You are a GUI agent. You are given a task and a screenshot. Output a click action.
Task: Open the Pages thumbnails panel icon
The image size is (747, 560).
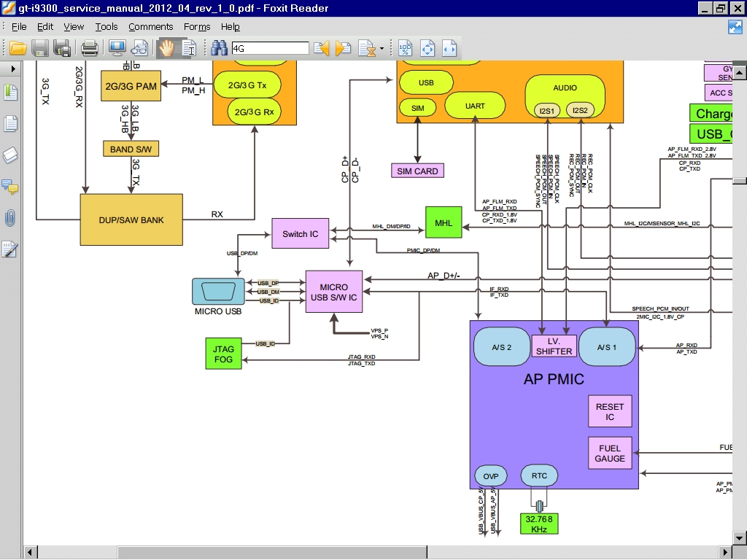10,124
